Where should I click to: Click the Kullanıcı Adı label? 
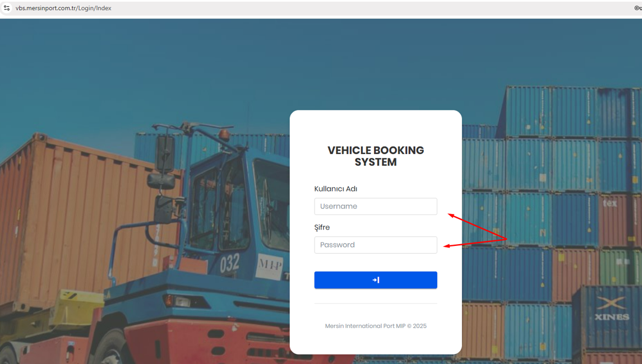point(336,189)
